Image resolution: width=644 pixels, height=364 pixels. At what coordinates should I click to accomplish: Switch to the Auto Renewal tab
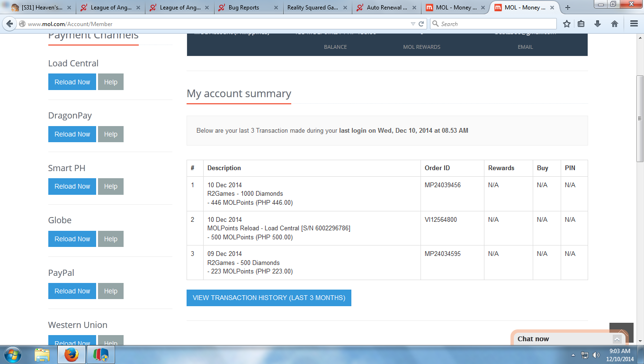[x=386, y=8]
